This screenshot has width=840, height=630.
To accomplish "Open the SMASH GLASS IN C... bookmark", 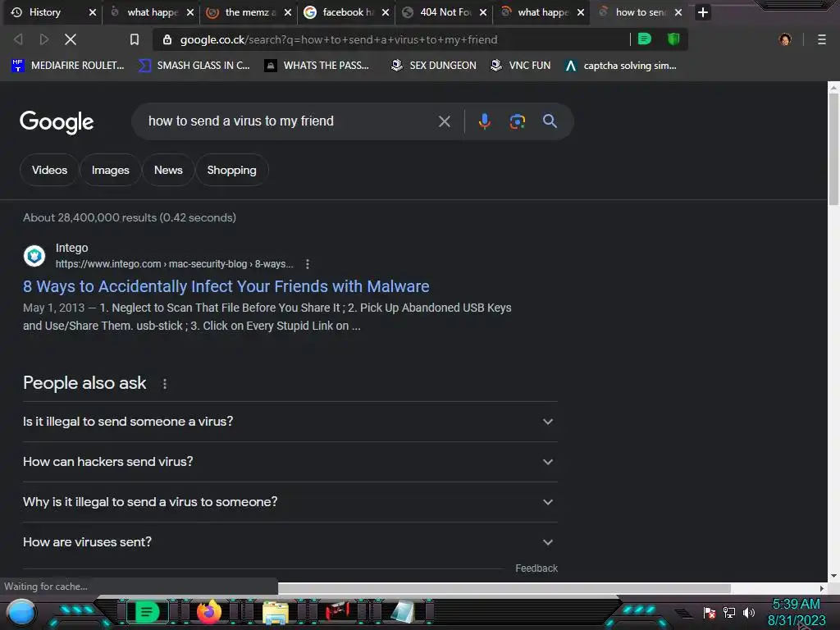I will point(194,66).
